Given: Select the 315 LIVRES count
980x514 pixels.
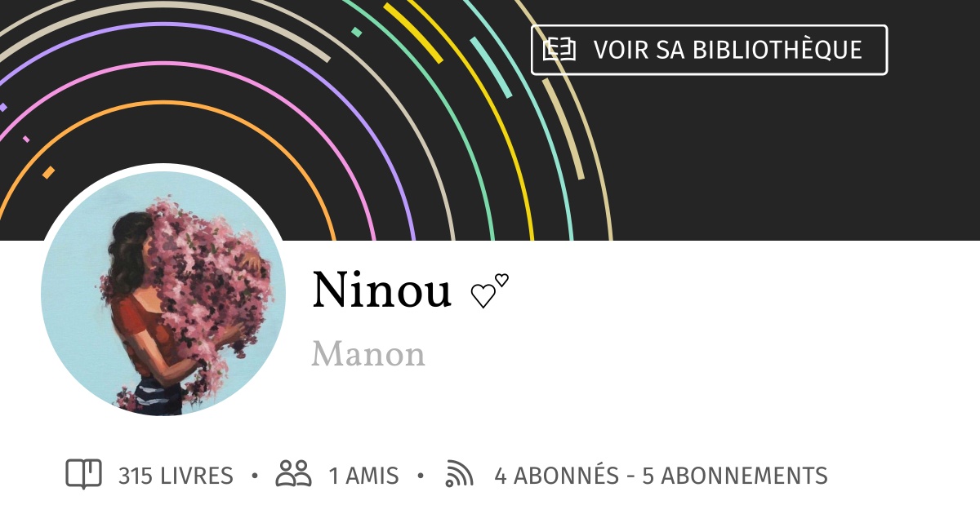Looking at the screenshot, I should (x=176, y=476).
